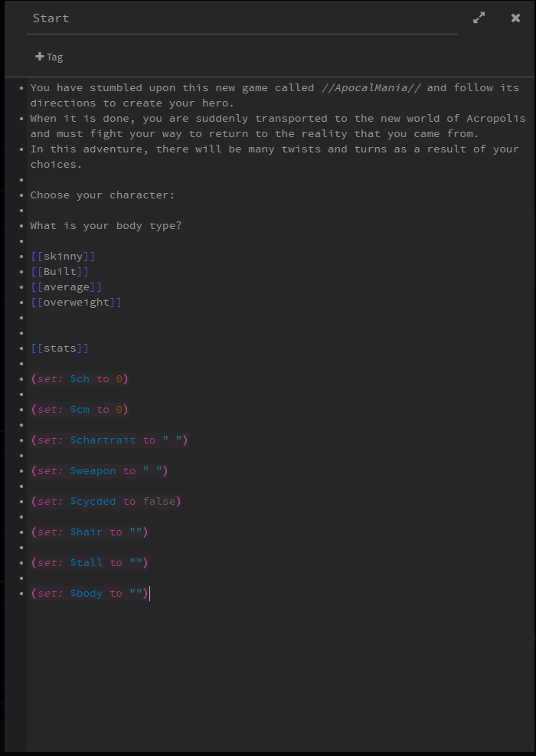Select the [[average]] link

tap(64, 286)
